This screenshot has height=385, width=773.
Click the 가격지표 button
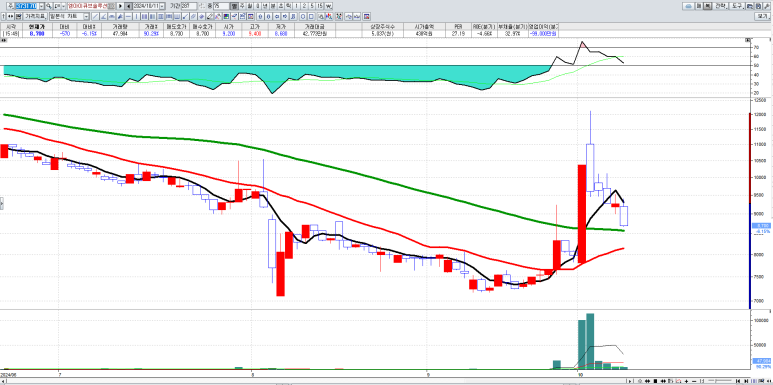[35, 16]
